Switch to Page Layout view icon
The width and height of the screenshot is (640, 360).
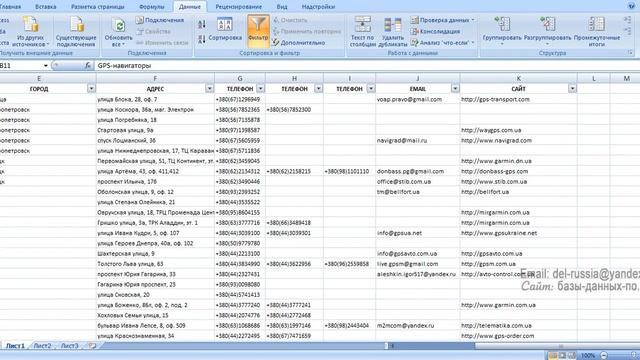coord(562,356)
